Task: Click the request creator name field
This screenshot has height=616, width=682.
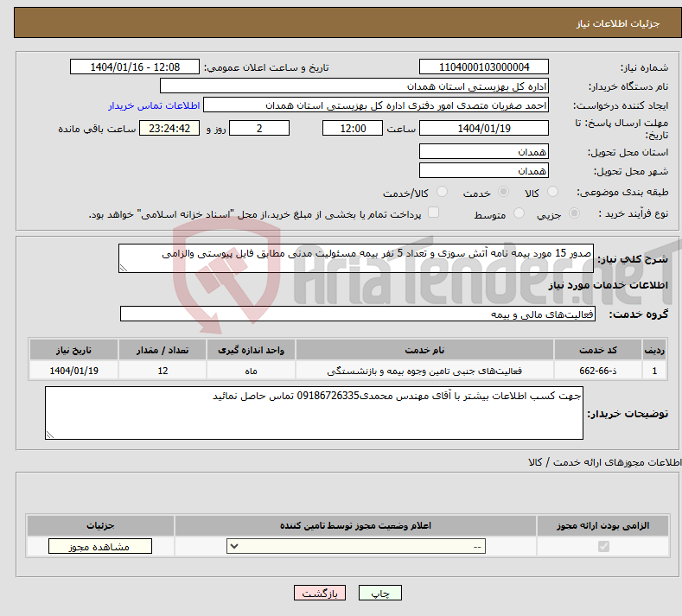Action: click(x=376, y=105)
